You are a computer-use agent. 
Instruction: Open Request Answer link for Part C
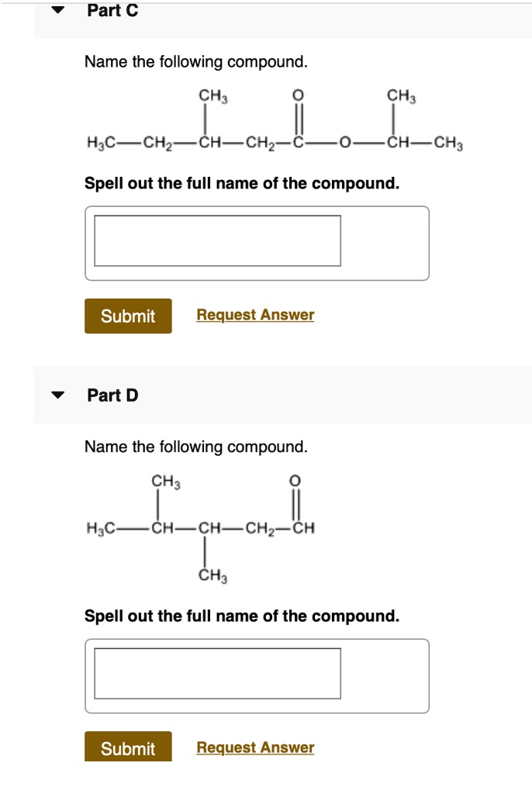255,315
